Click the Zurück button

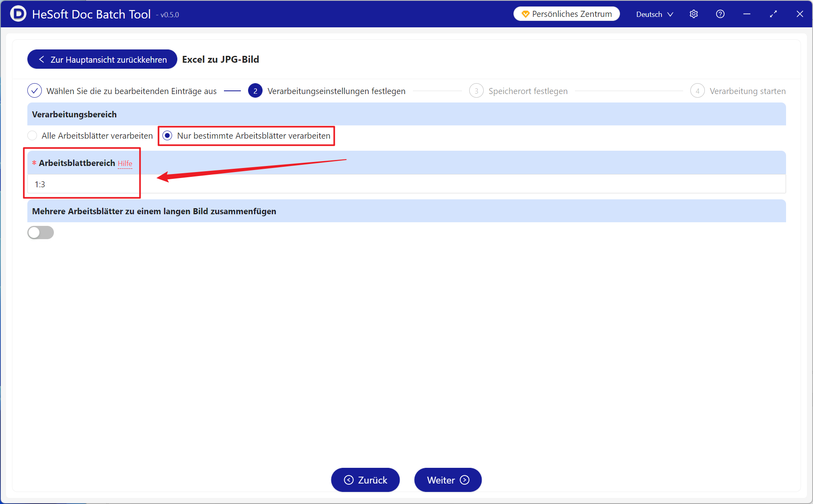click(x=365, y=480)
